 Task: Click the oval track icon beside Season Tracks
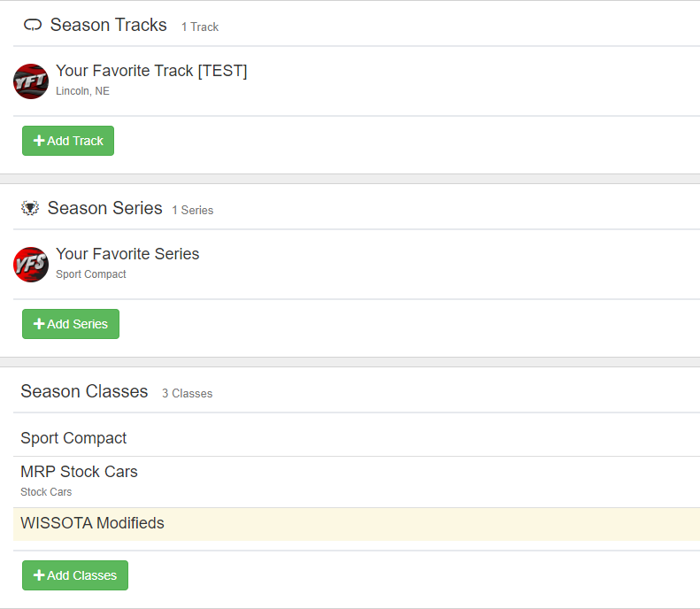click(33, 26)
